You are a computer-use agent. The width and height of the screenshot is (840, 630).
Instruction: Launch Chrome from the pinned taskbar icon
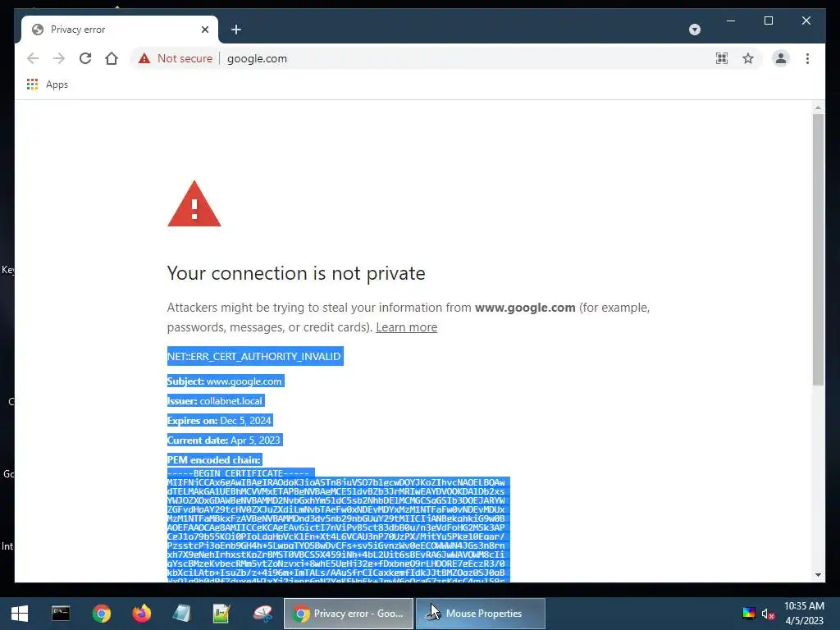[101, 614]
